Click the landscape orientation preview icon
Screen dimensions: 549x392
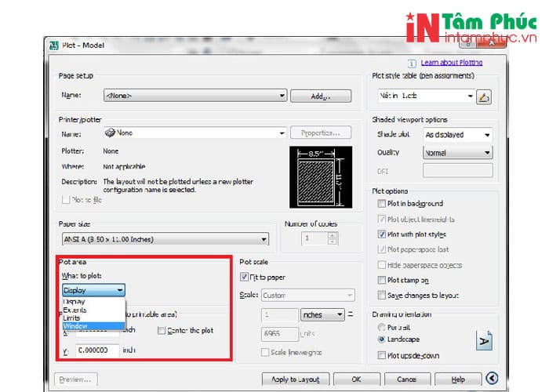[x=484, y=339]
